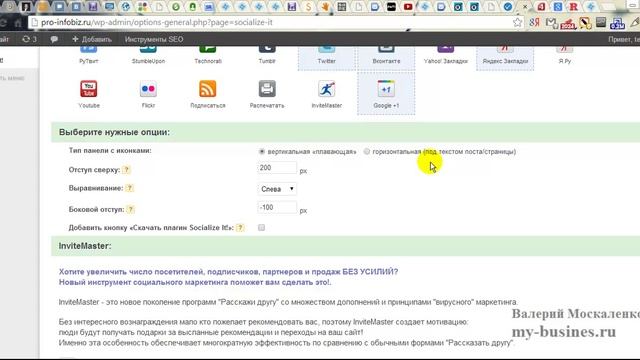Open help for Боковой отступ
This screenshot has width=640, height=360.
click(x=130, y=209)
